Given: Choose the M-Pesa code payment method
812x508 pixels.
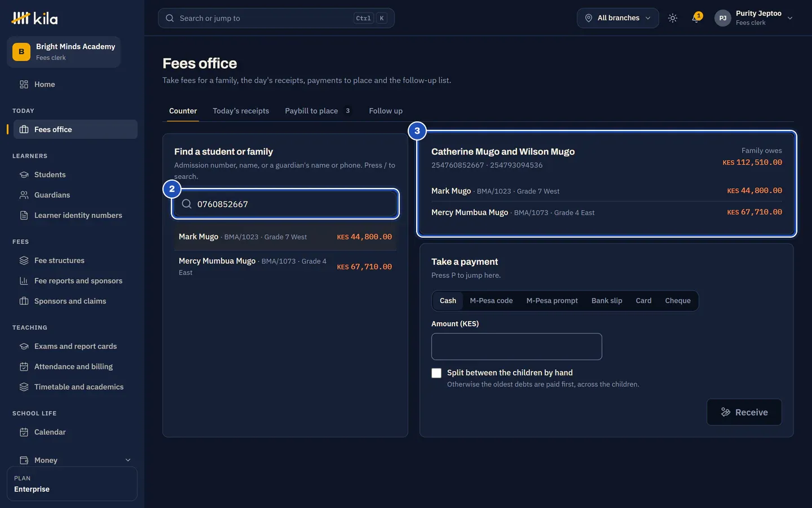Looking at the screenshot, I should 491,301.
